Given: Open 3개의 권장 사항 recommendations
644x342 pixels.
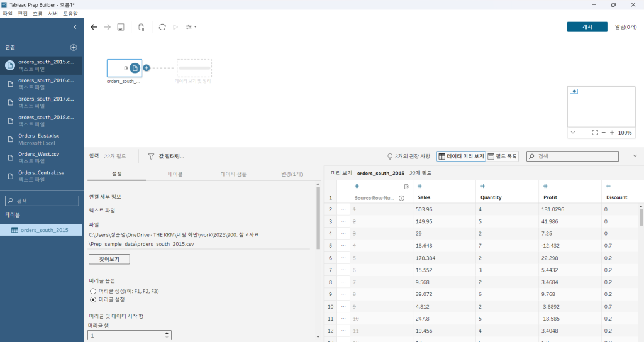Looking at the screenshot, I should tap(409, 157).
